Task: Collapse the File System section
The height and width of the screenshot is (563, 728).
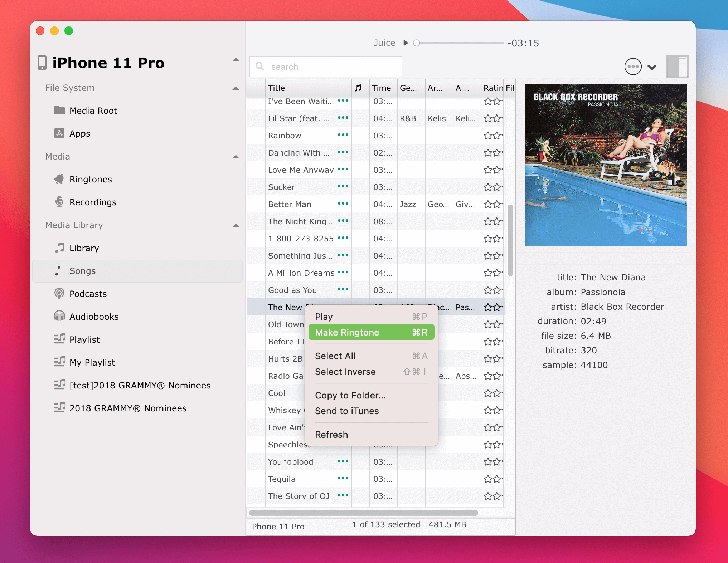Action: (x=236, y=88)
